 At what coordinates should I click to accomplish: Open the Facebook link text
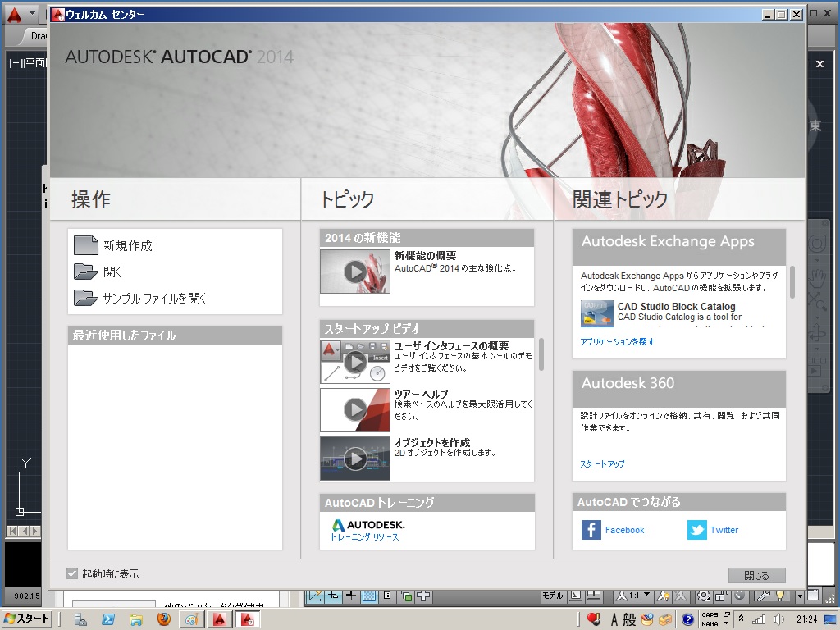click(624, 530)
